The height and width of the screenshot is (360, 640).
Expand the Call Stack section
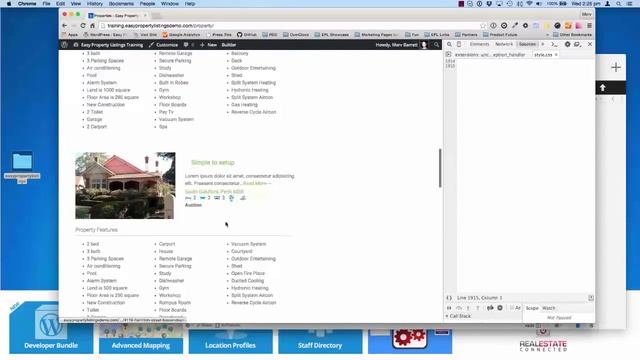click(458, 316)
